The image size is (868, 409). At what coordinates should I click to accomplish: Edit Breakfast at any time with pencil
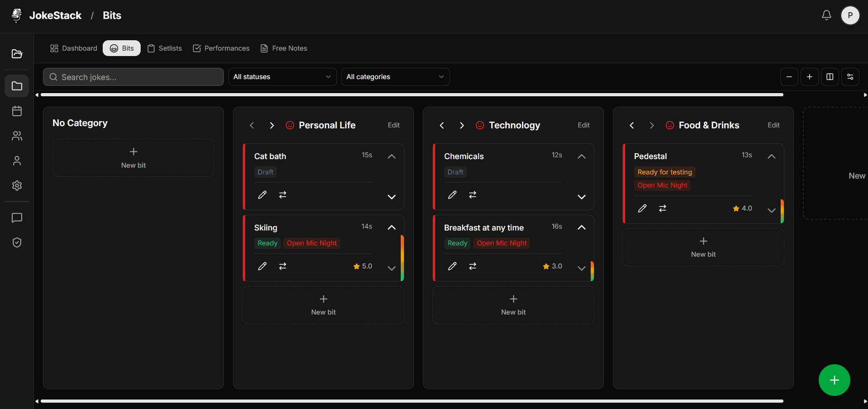[x=452, y=266]
